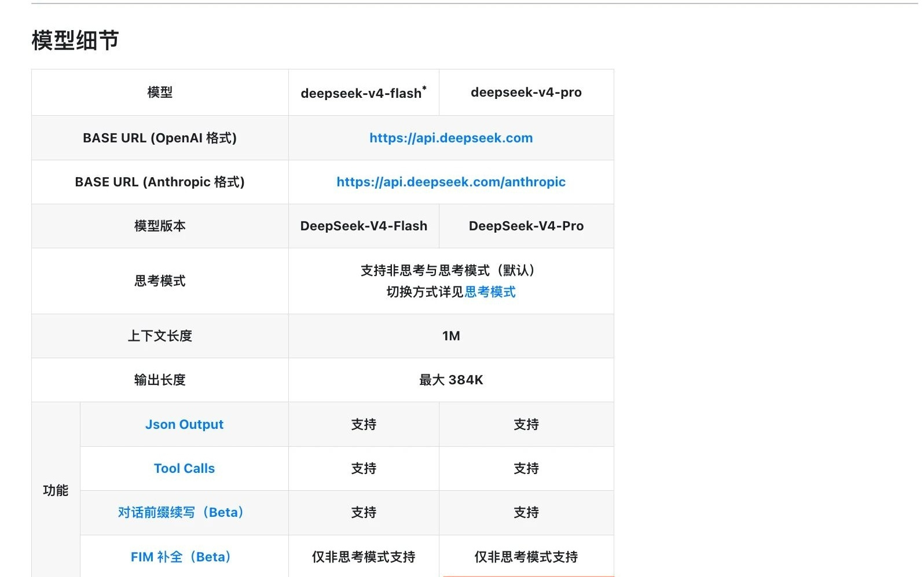
Task: Click 支持 for Tool Calls under flash
Action: pyautogui.click(x=364, y=469)
